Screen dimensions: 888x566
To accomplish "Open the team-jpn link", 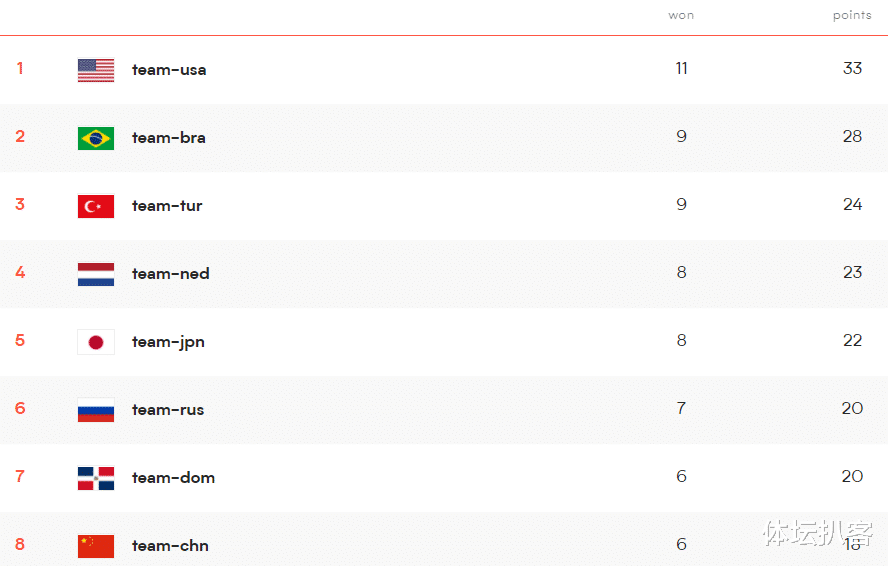I will (x=168, y=342).
